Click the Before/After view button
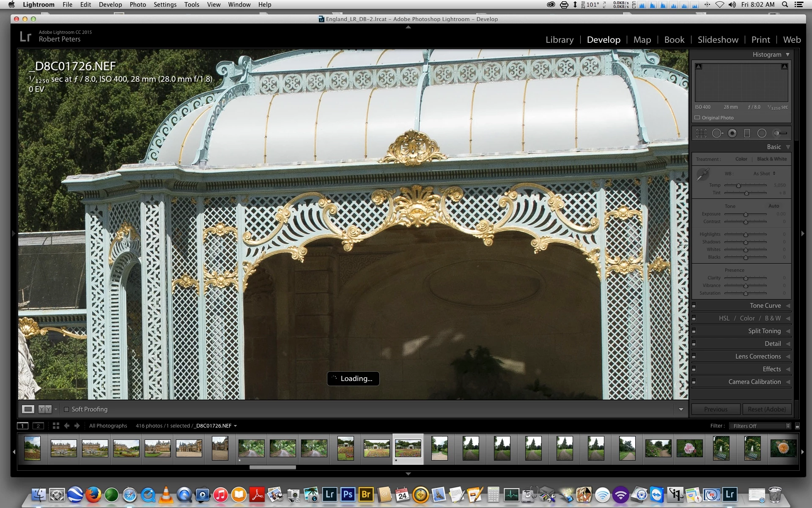The width and height of the screenshot is (812, 508). [45, 409]
